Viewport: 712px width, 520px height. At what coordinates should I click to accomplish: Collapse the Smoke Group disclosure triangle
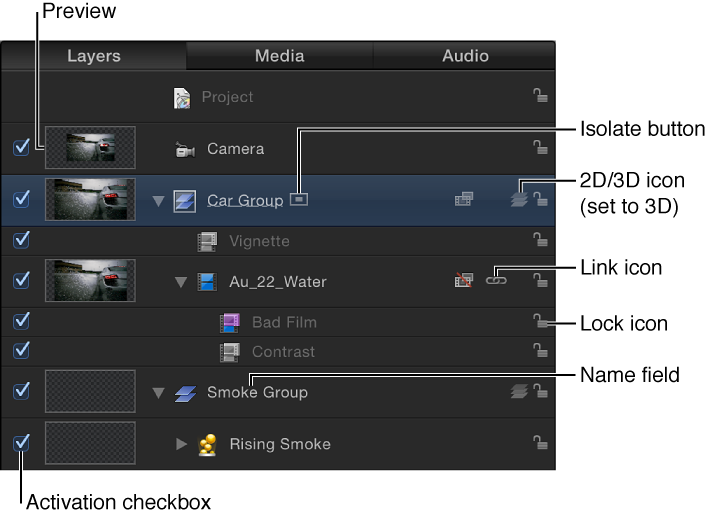[x=158, y=393]
